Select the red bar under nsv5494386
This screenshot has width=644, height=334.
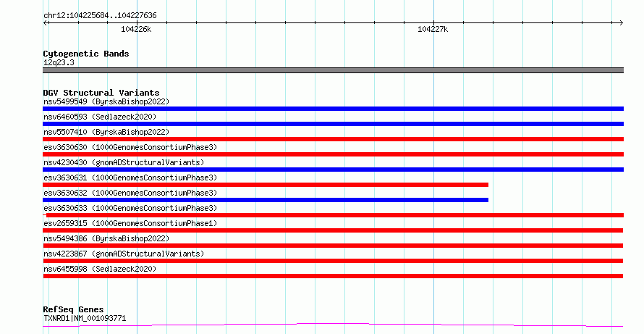(333, 246)
